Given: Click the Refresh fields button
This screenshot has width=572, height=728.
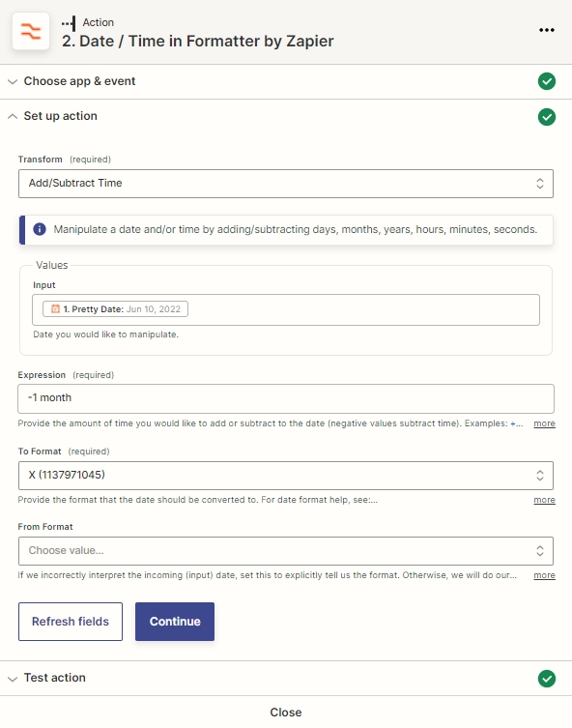Looking at the screenshot, I should [71, 622].
